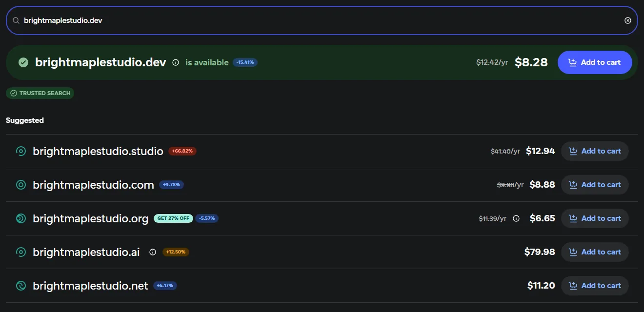Click status icon for brightmaplestudio.org
The width and height of the screenshot is (644, 312).
tap(21, 218)
